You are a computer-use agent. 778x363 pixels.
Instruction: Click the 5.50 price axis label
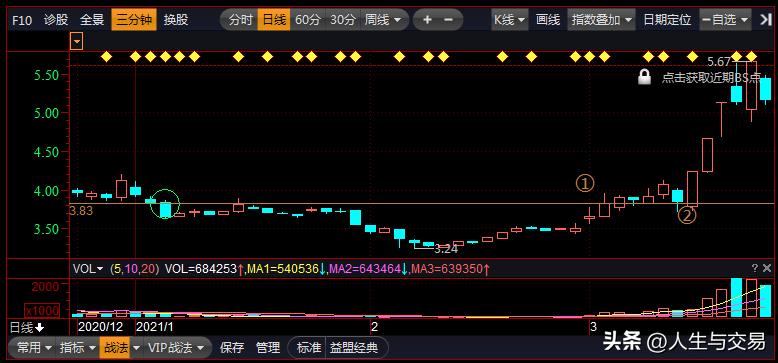click(45, 75)
